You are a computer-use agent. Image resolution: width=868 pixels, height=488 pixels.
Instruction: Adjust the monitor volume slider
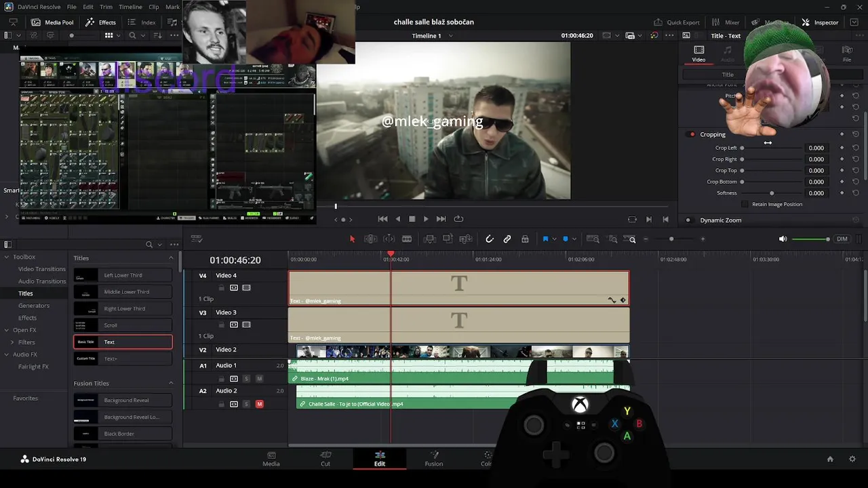tap(811, 239)
